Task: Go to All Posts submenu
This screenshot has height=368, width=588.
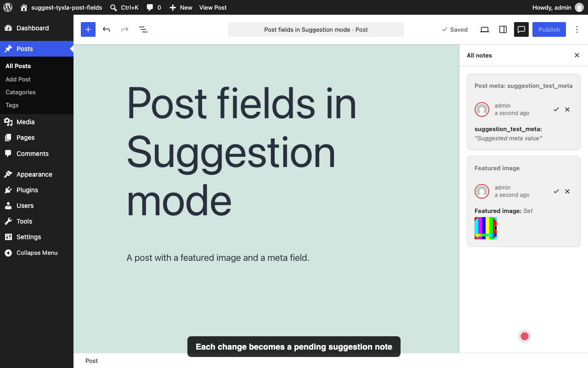Action: coord(18,66)
